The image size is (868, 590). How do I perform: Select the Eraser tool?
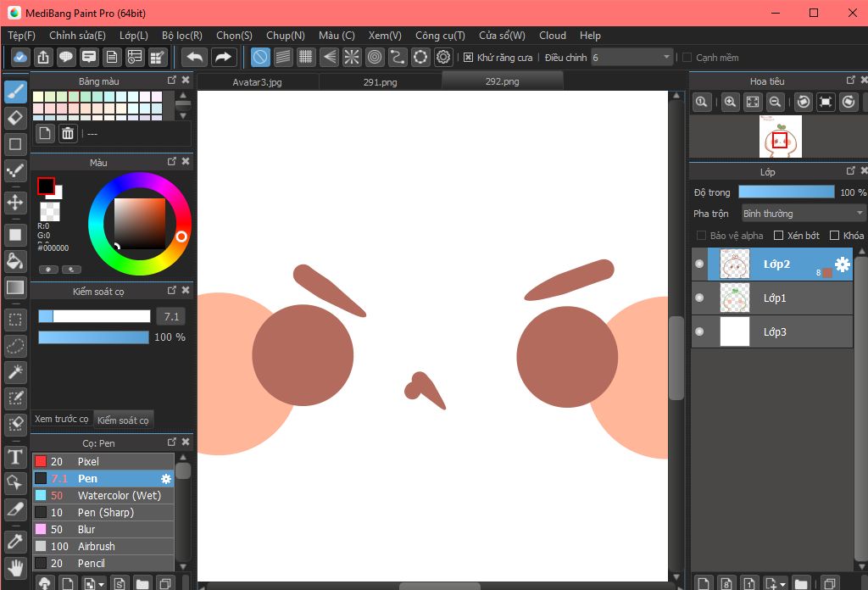[15, 117]
